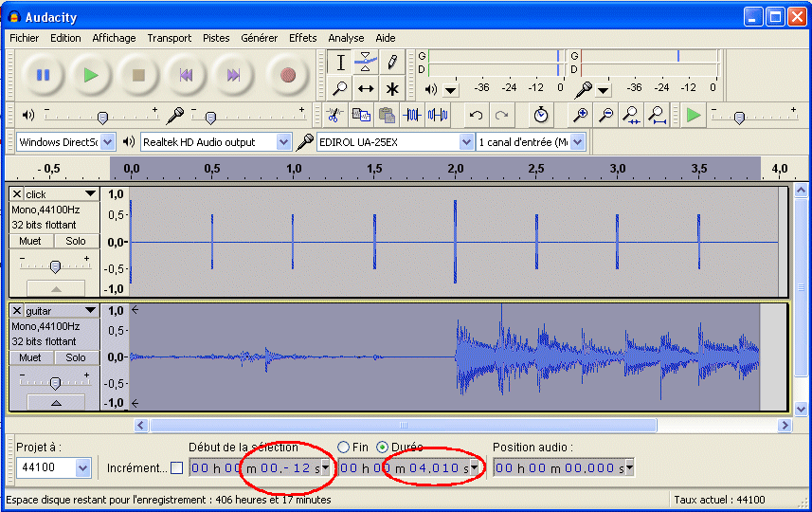
Task: Select the Multi-tool asterisk
Action: [x=392, y=88]
